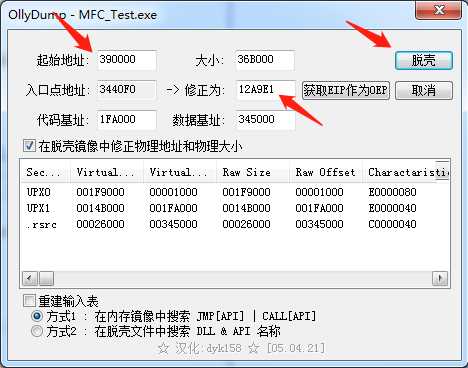Click UPX1 raw size 0014B000 cell

click(246, 208)
